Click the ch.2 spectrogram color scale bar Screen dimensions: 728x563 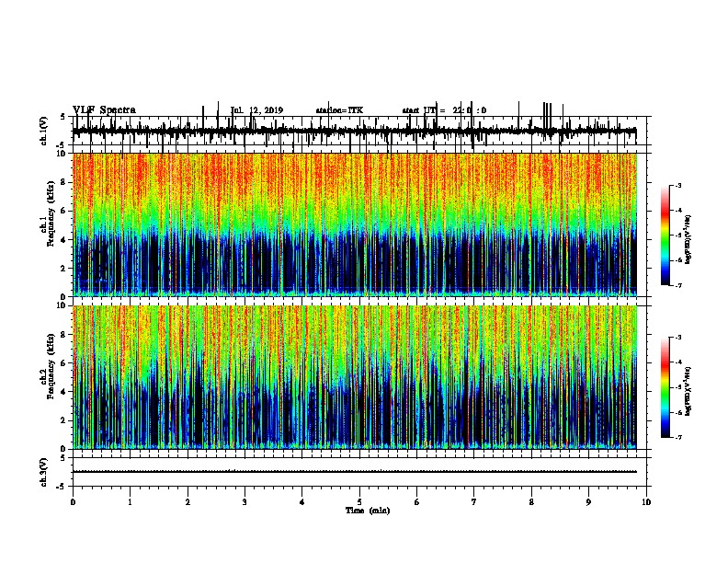click(665, 387)
